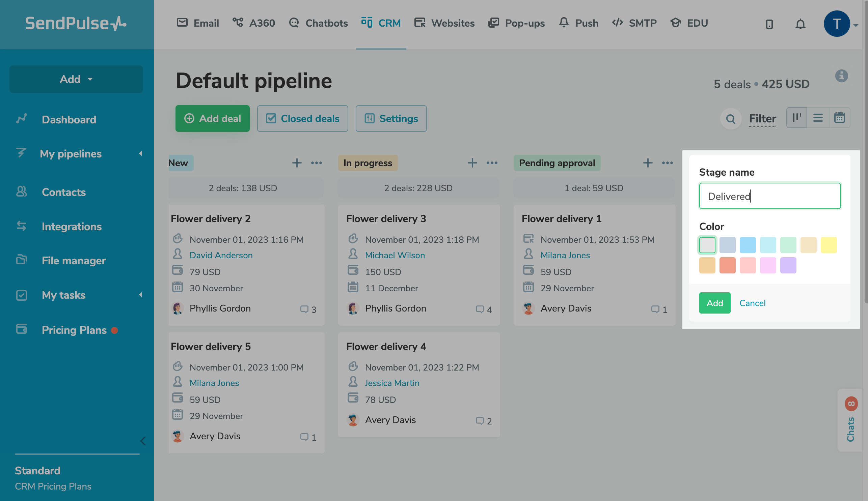Open the Add dropdown in sidebar
Image resolution: width=868 pixels, height=501 pixels.
76,79
